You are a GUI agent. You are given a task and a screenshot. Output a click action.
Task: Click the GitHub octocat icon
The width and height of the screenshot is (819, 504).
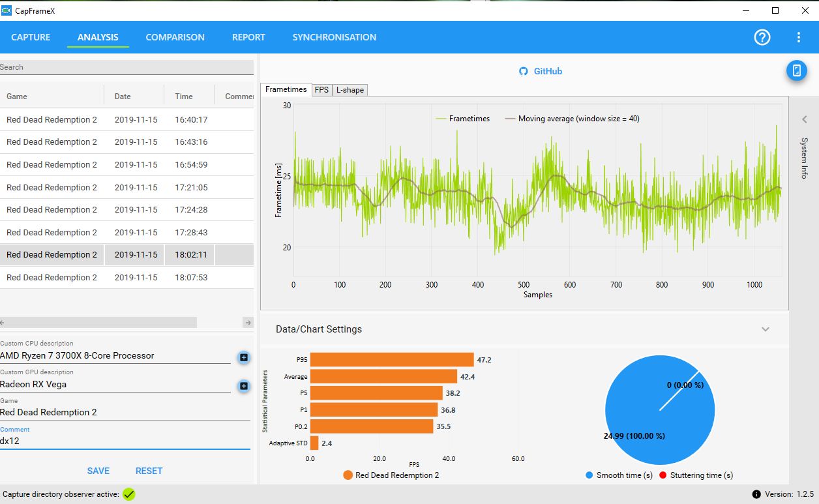(x=523, y=71)
